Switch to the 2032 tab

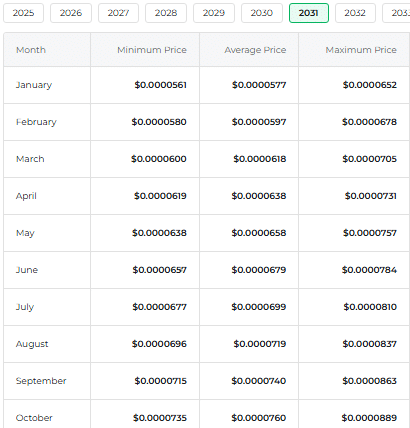click(355, 13)
